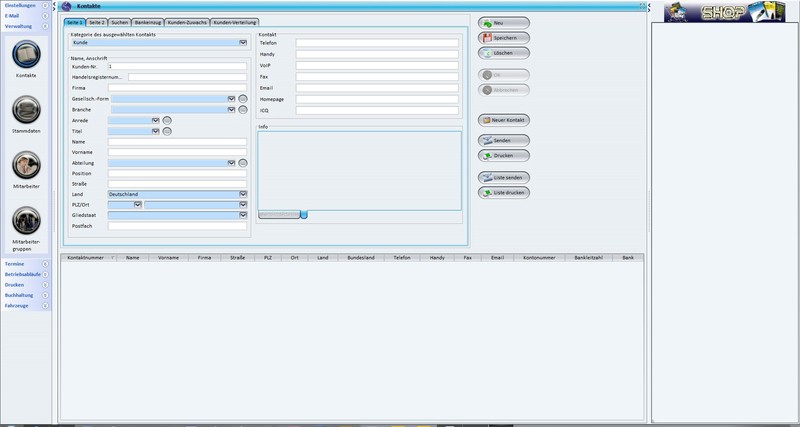Open the PLZ dropdown
This screenshot has height=427, width=800.
click(137, 205)
